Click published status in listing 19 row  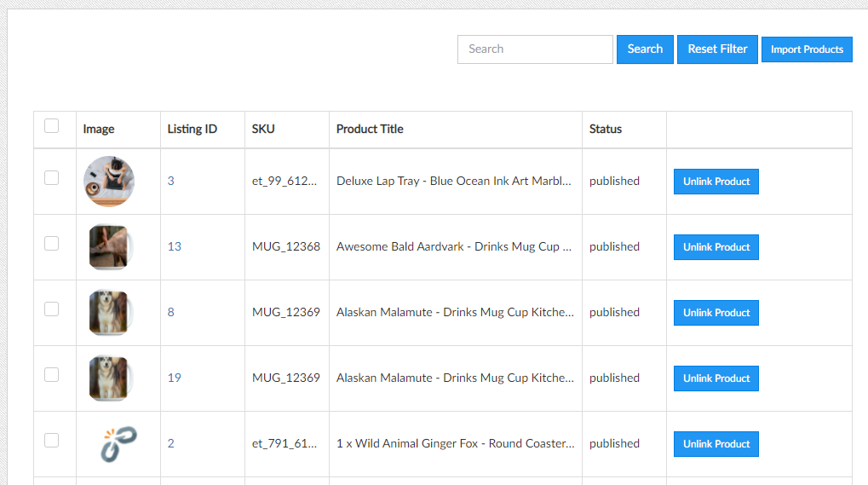pyautogui.click(x=614, y=378)
